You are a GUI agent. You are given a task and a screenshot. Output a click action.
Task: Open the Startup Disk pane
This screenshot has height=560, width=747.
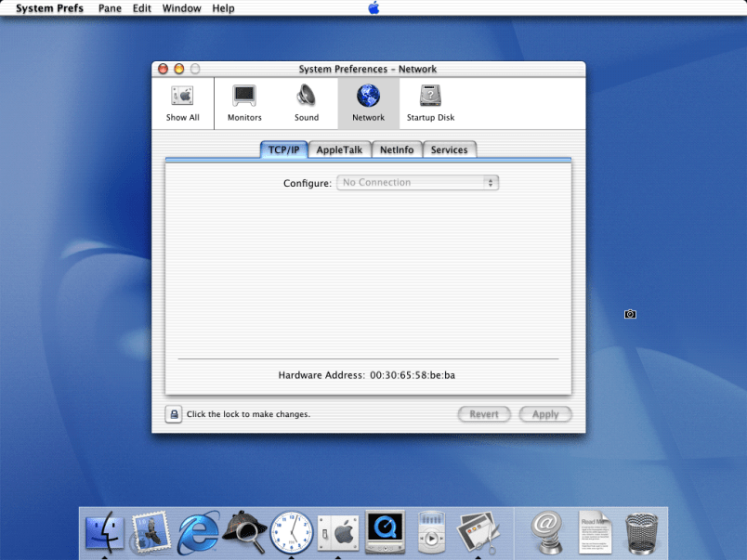(430, 102)
